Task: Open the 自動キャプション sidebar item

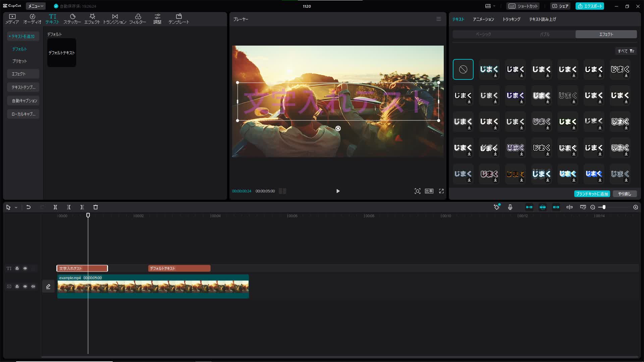Action: point(23,101)
